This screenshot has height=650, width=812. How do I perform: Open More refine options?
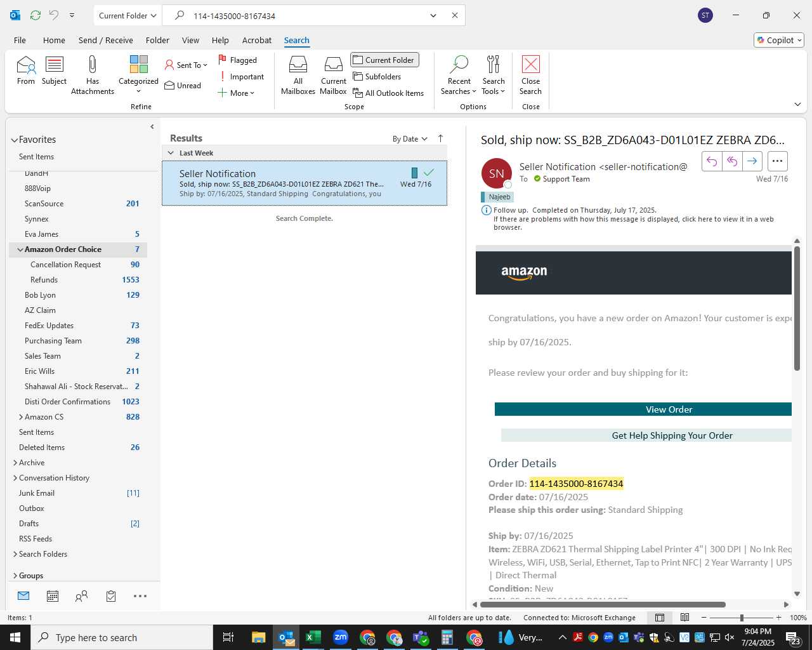(x=236, y=93)
